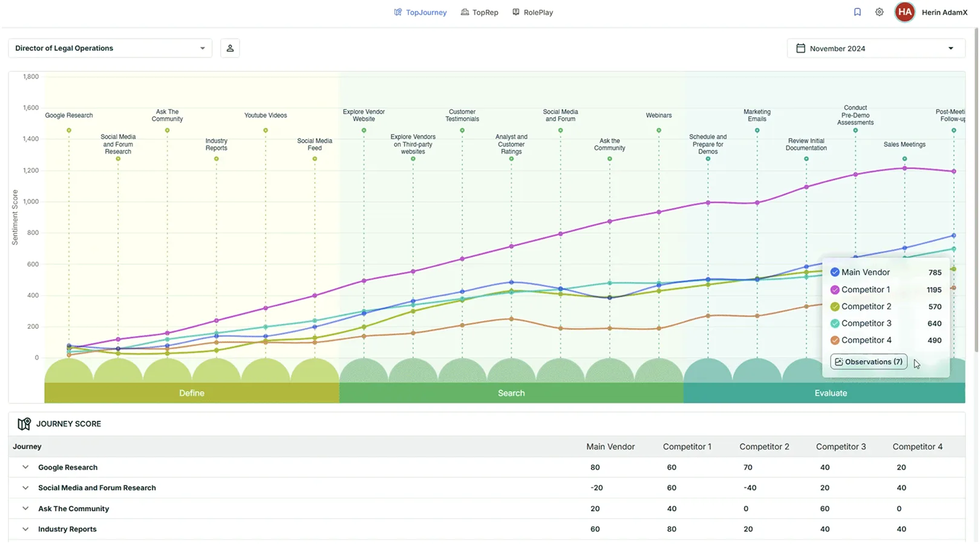Select the Evaluate stage bar
Image resolution: width=980 pixels, height=544 pixels.
(x=830, y=393)
